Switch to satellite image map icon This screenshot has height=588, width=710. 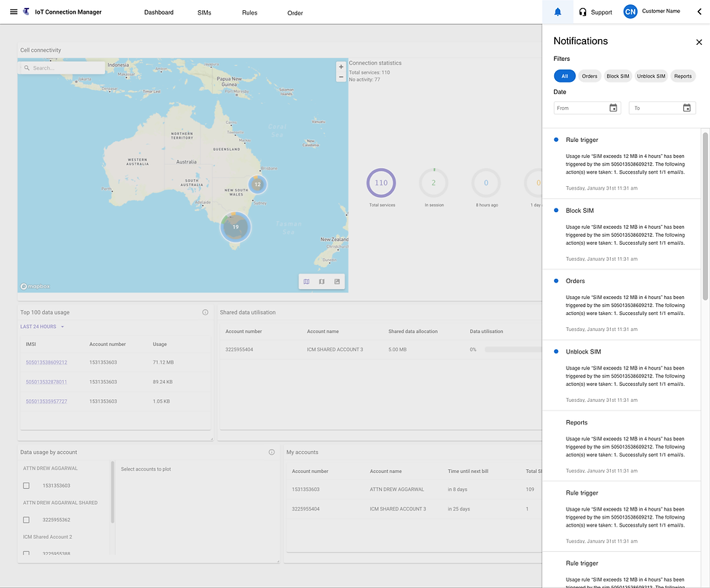(x=337, y=282)
